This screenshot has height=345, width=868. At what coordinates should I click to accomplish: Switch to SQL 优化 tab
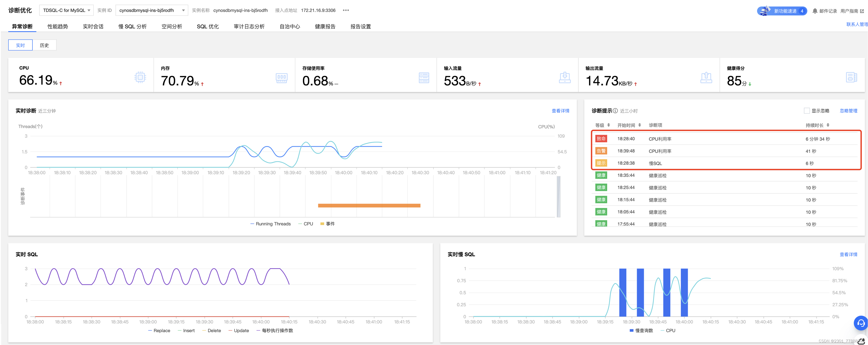pyautogui.click(x=208, y=26)
